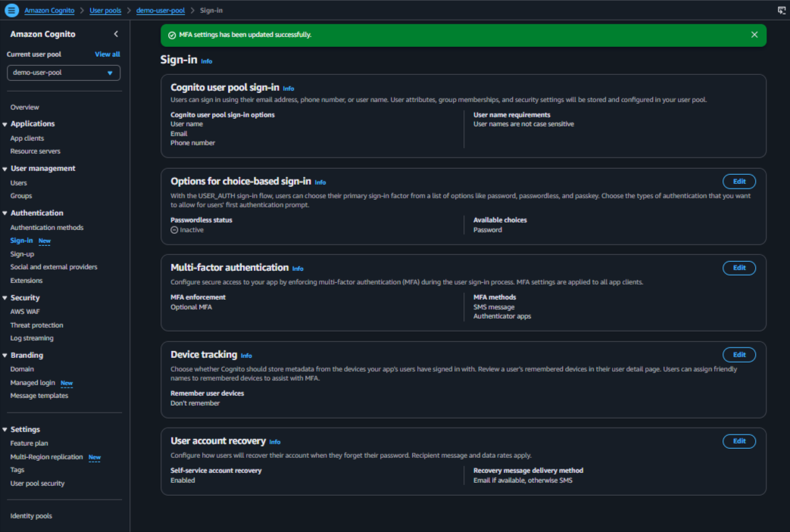Open Info for Multi-factor authentication
790x532 pixels.
click(x=298, y=269)
